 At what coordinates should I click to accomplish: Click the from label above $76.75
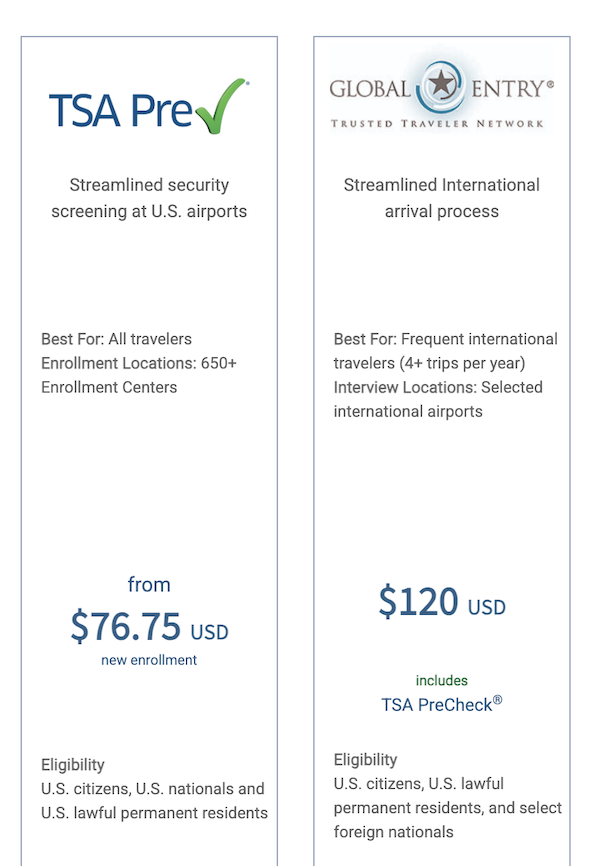[149, 585]
